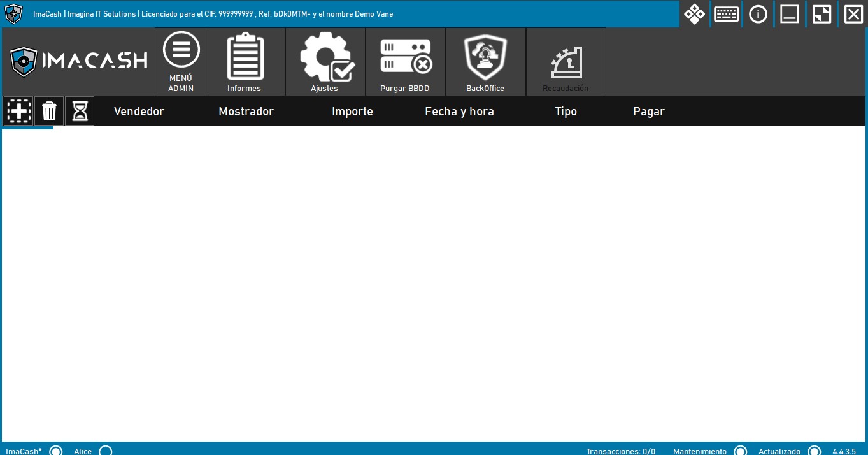Click the Pagar column header
868x455 pixels.
(x=648, y=112)
